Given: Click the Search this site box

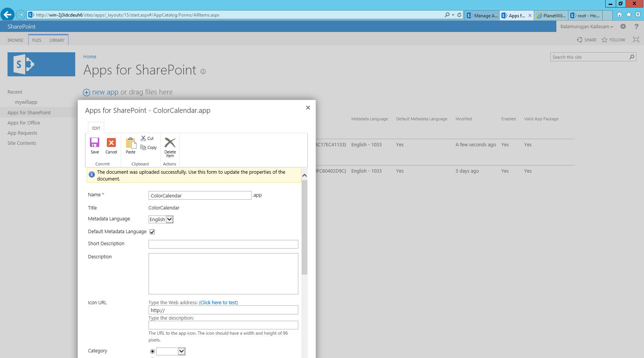Looking at the screenshot, I should tap(590, 57).
